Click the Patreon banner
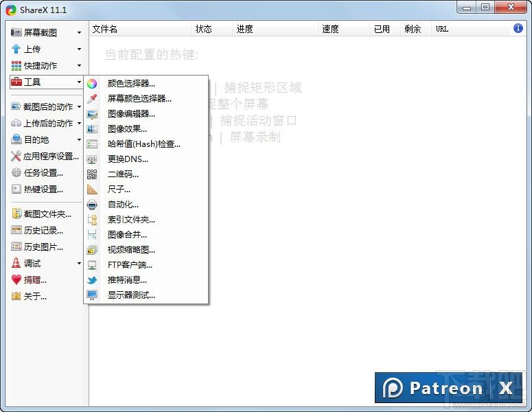The image size is (532, 412). [448, 388]
